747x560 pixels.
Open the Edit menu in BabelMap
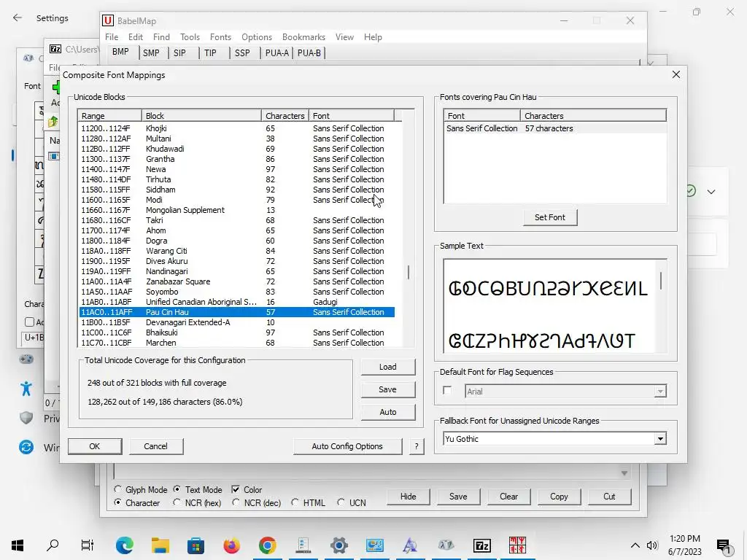136,37
